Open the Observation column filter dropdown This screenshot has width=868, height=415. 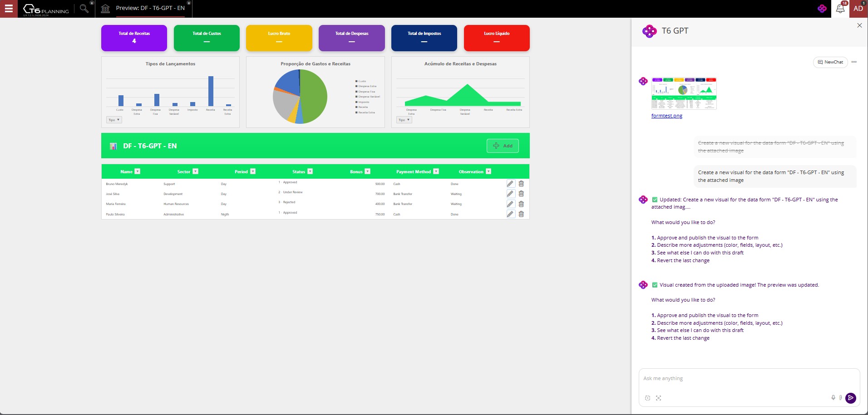(488, 171)
